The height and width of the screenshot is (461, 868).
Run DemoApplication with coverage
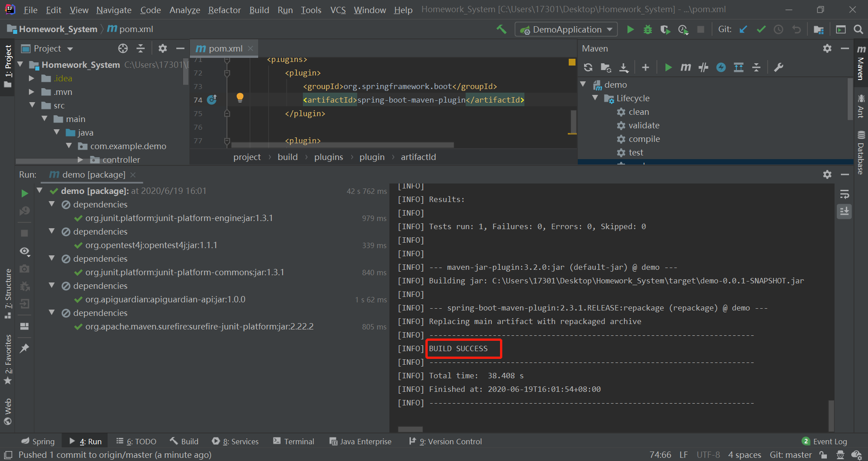[x=665, y=29]
